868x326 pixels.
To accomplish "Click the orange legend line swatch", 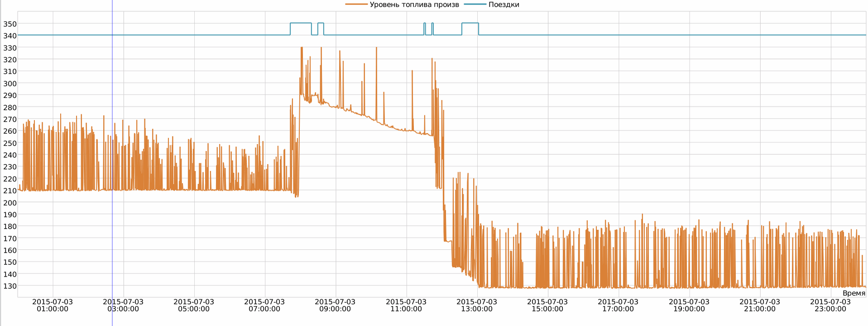I will point(356,5).
